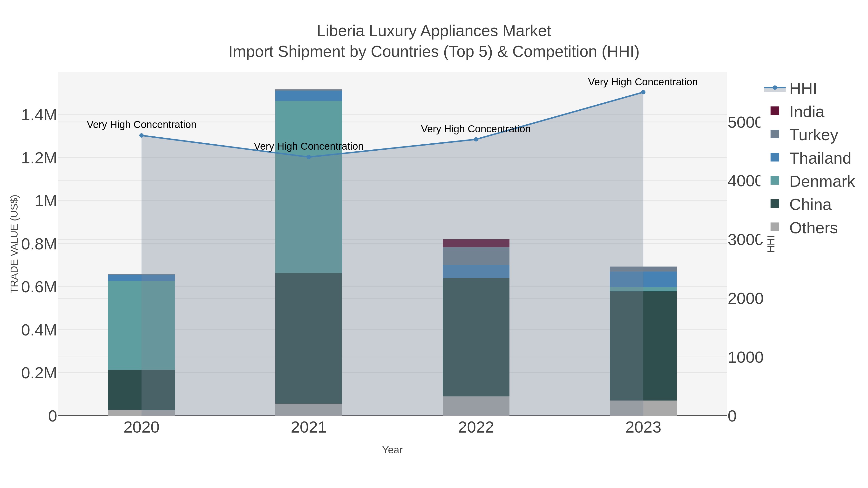Click the Denmark segment of the 2021 bar
Image resolution: width=868 pixels, height=488 pixels.
click(309, 187)
